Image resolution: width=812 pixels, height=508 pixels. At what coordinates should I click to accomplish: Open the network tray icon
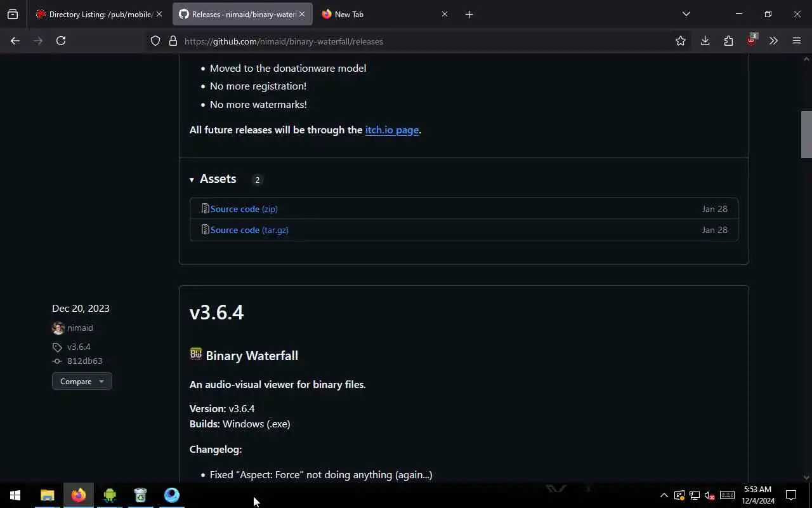tap(695, 495)
